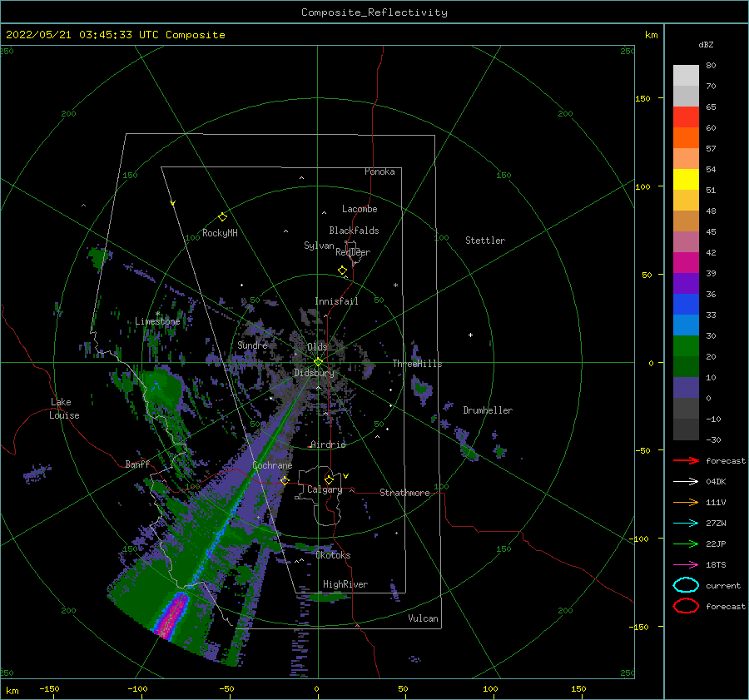The image size is (749, 700).
Task: Pick the slate 0-10 dBZ swatch
Action: coord(686,387)
